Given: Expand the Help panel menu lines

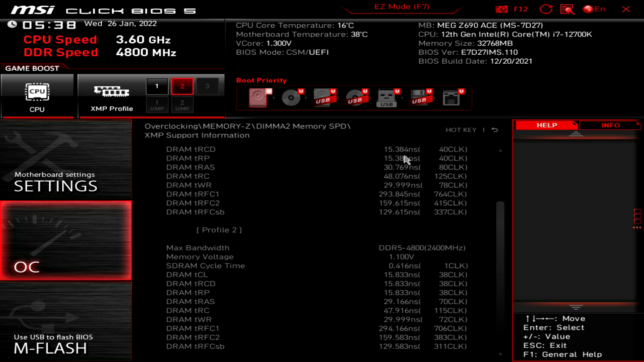Looking at the screenshot, I should coord(576,133).
